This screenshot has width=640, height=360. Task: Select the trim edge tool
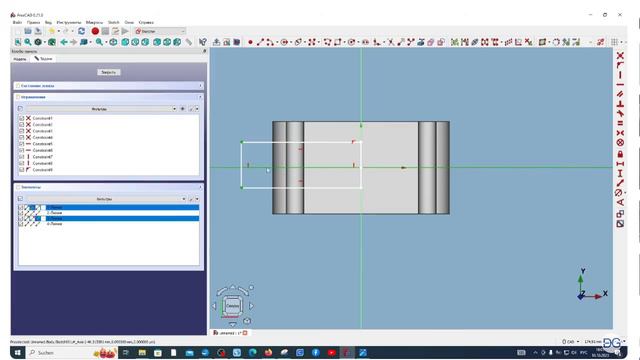[x=391, y=42]
